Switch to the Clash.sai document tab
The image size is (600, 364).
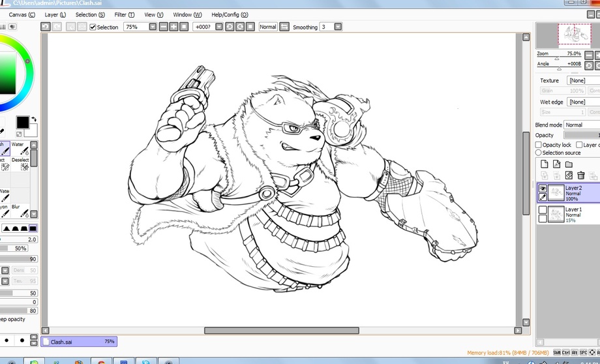coord(78,341)
